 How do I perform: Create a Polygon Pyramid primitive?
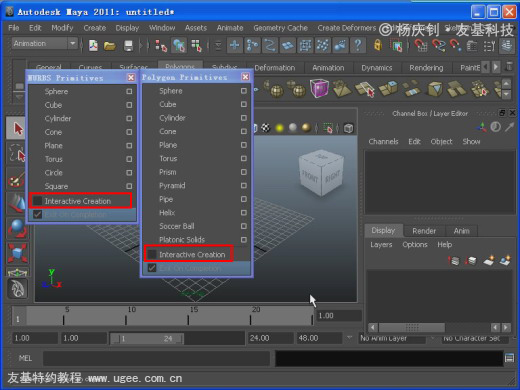point(172,186)
